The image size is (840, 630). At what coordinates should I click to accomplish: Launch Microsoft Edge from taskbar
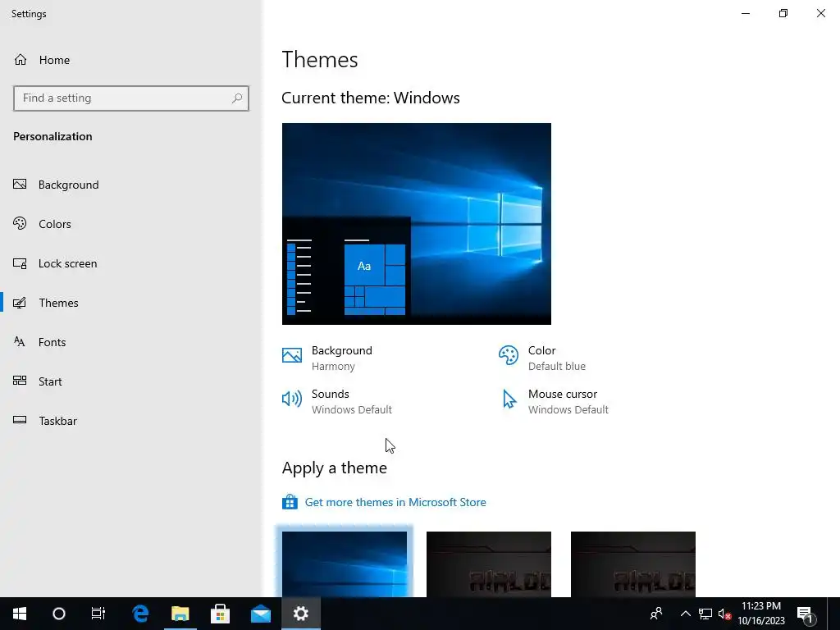[141, 614]
